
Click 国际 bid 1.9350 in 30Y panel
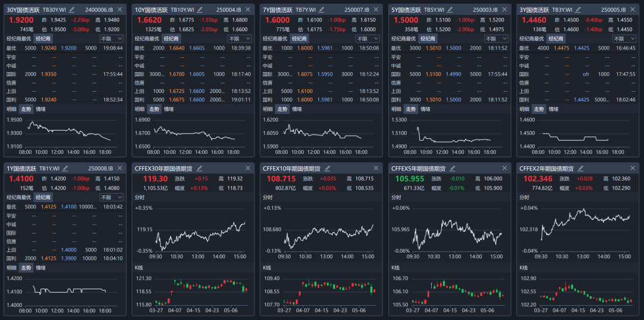point(48,74)
